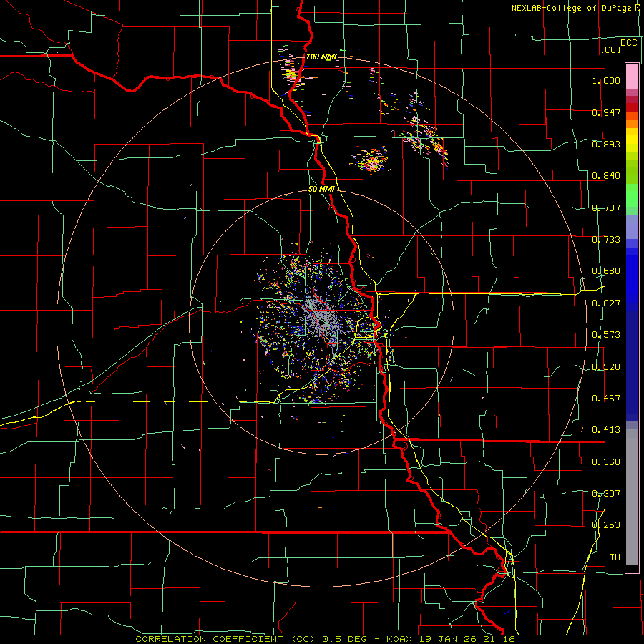Viewport: 644px width, 644px height.
Task: Click the Correlation Coefficient KOAX caption
Action: pyautogui.click(x=326, y=639)
